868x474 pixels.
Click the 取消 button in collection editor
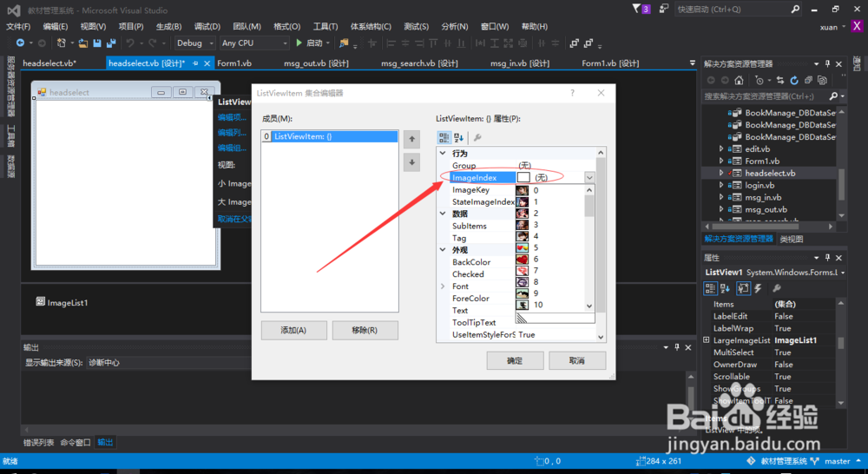coord(577,360)
